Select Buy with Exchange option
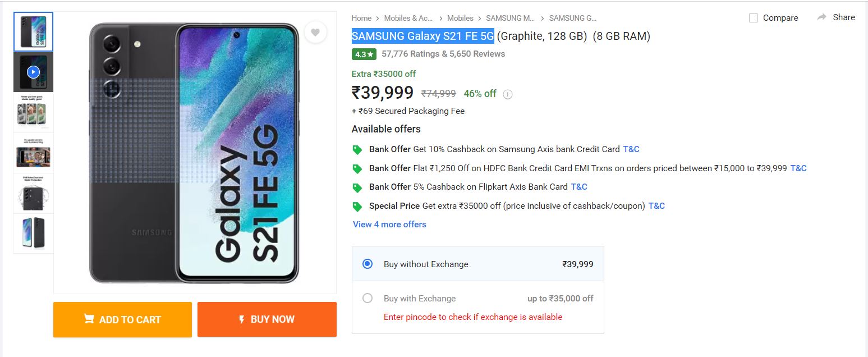 click(x=368, y=298)
